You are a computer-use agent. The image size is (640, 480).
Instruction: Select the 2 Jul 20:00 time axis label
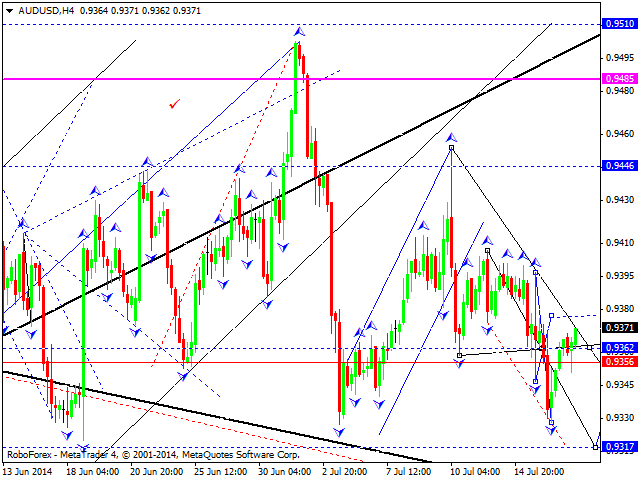345,472
